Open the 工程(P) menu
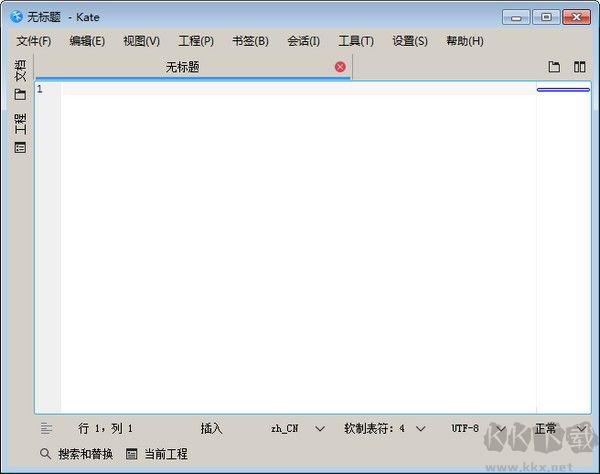The width and height of the screenshot is (600, 474). point(196,41)
